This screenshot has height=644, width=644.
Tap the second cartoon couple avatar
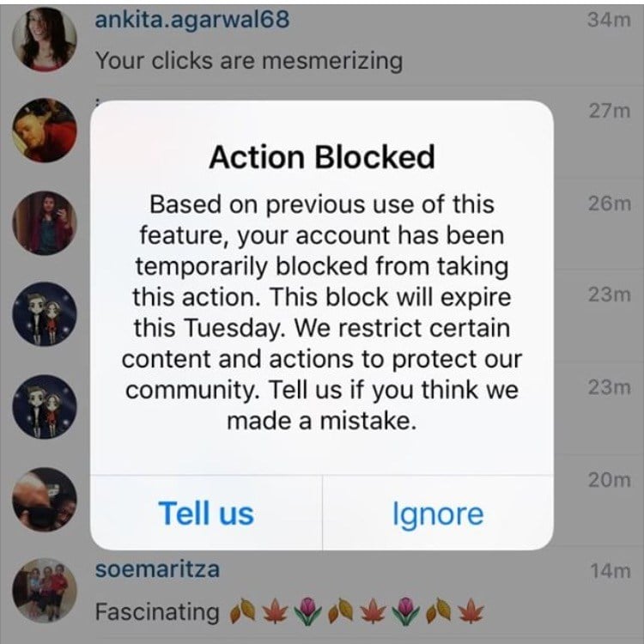coord(45,407)
